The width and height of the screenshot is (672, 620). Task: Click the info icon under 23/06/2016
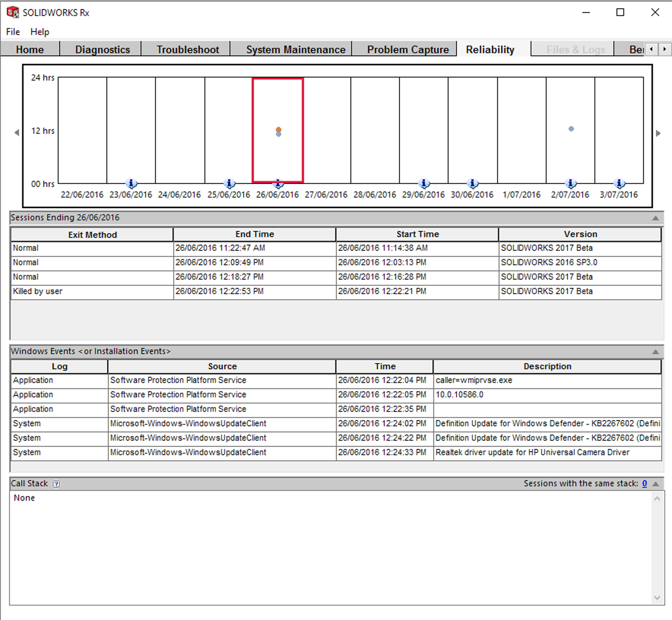pyautogui.click(x=131, y=183)
